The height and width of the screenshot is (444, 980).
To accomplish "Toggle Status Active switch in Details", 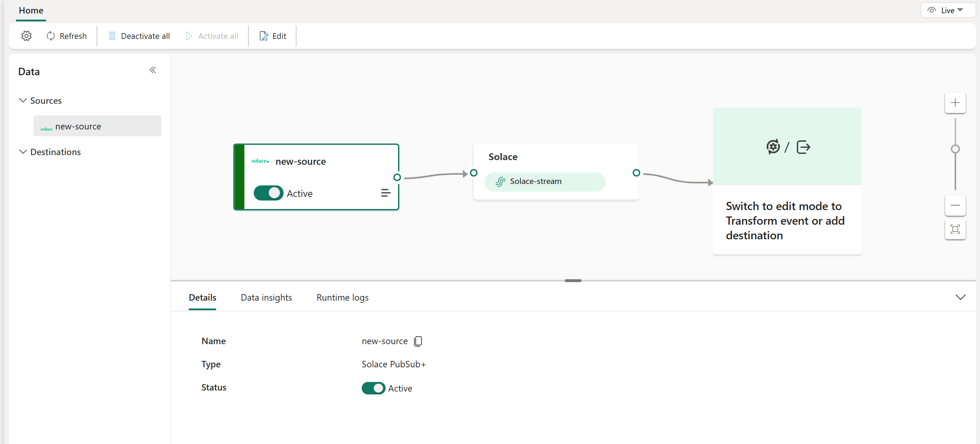I will [373, 388].
